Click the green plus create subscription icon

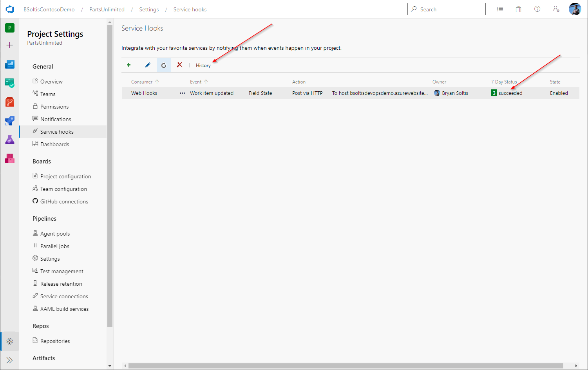point(128,65)
